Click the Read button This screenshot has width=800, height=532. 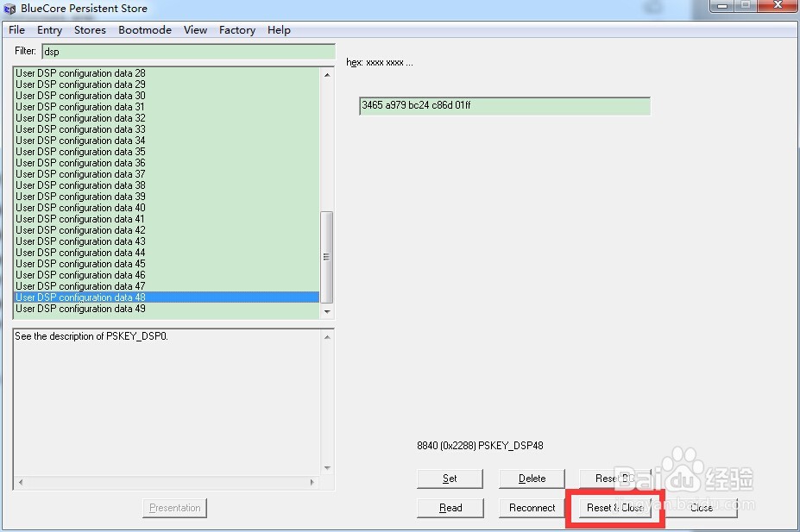coord(450,508)
